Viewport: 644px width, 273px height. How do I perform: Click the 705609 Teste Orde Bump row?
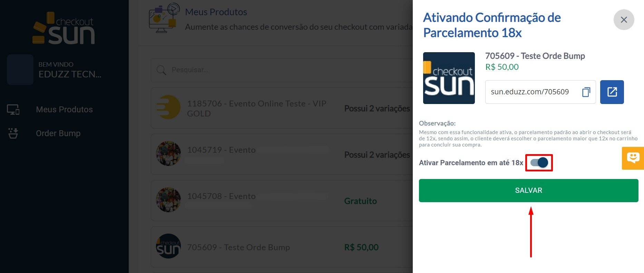[x=238, y=247]
